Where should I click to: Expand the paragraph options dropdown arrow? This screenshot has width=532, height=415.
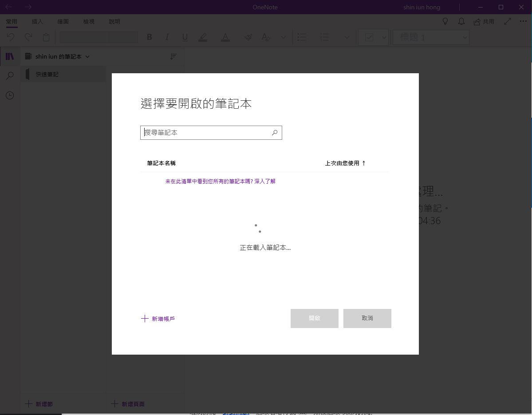coord(347,37)
